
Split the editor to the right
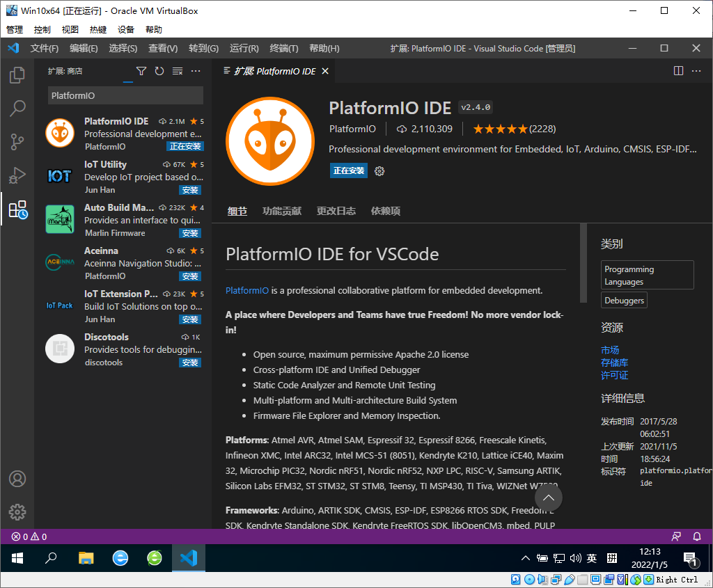point(678,71)
